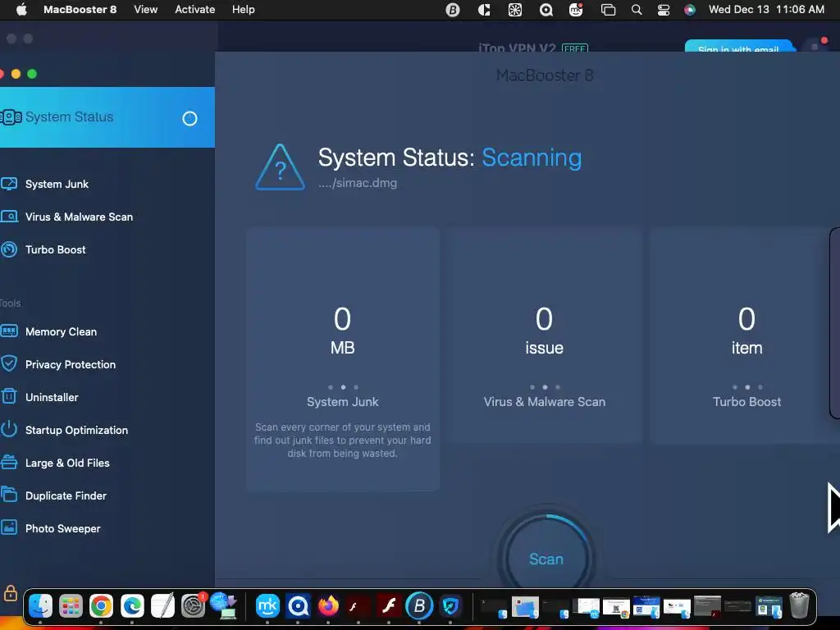Open the iTop VPN shield icon in the Dock
Screen dimensions: 840x630
tap(450, 606)
